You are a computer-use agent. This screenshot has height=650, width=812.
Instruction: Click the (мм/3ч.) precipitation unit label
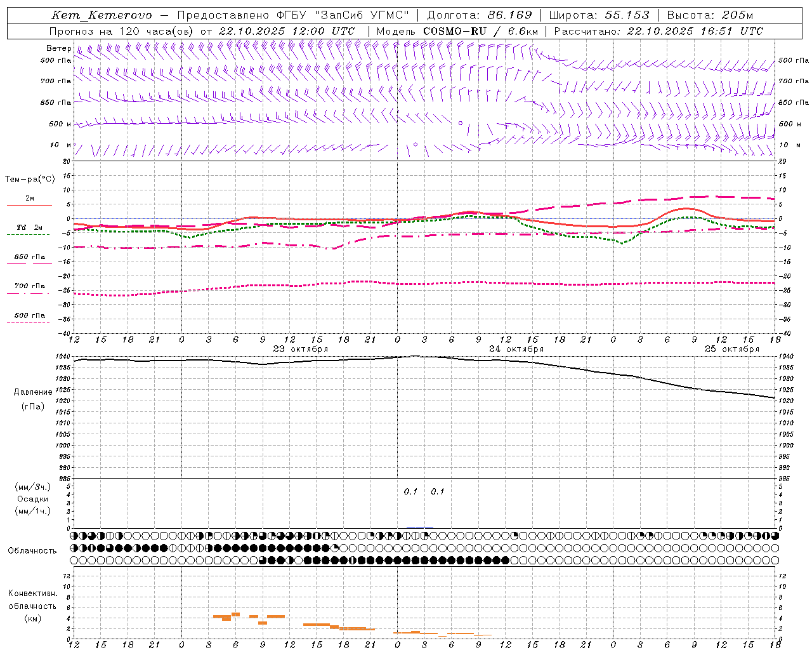(x=33, y=487)
